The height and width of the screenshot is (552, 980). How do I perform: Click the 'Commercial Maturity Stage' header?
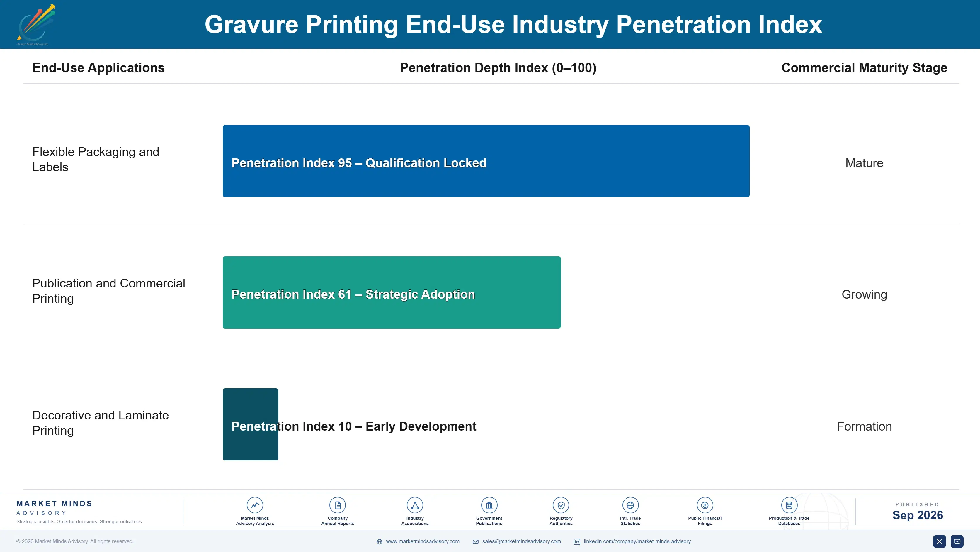tap(864, 68)
